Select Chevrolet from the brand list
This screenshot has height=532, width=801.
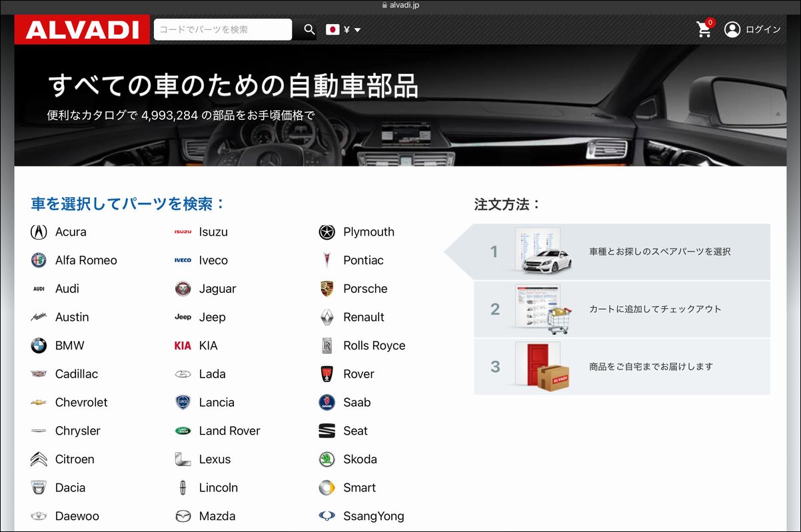pos(81,402)
